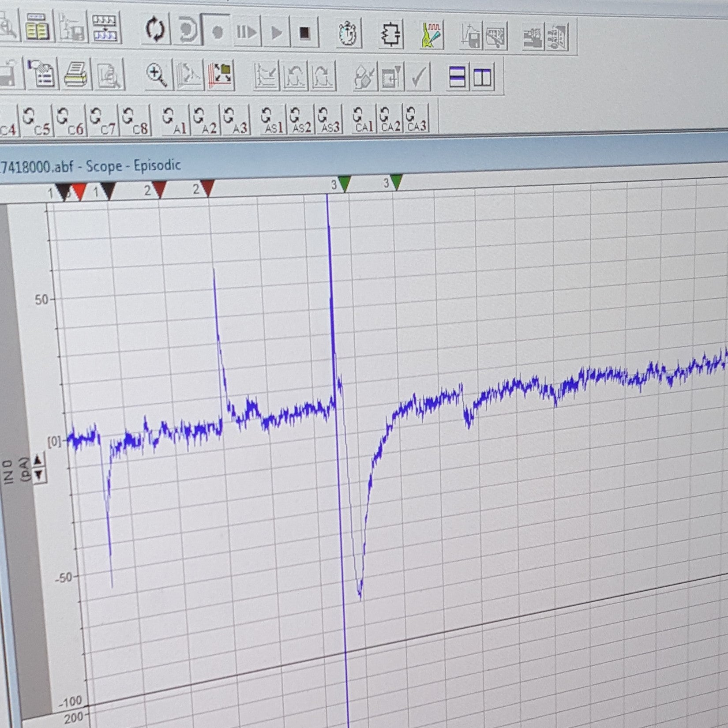
Task: Toggle horizontal tile window layout
Action: pos(457,78)
